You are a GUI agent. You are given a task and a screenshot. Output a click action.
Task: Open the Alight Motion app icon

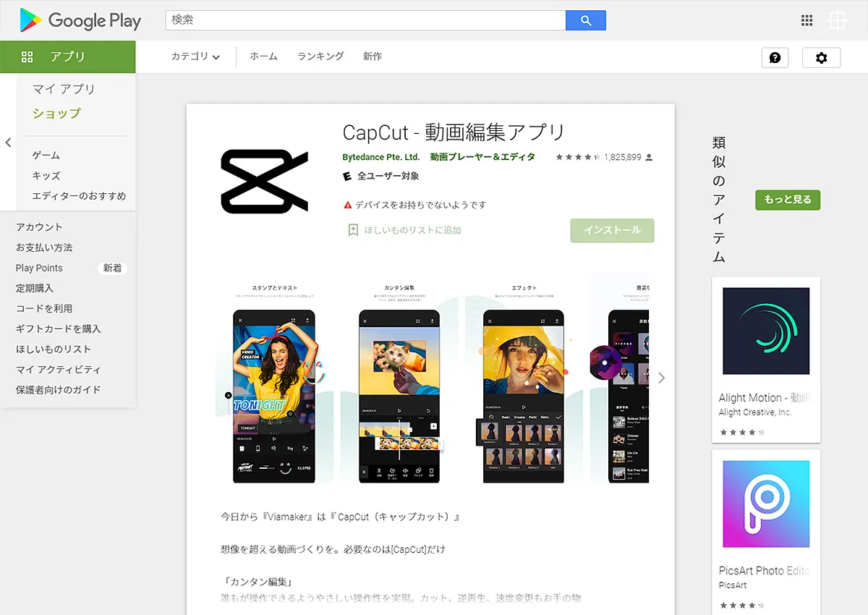765,331
